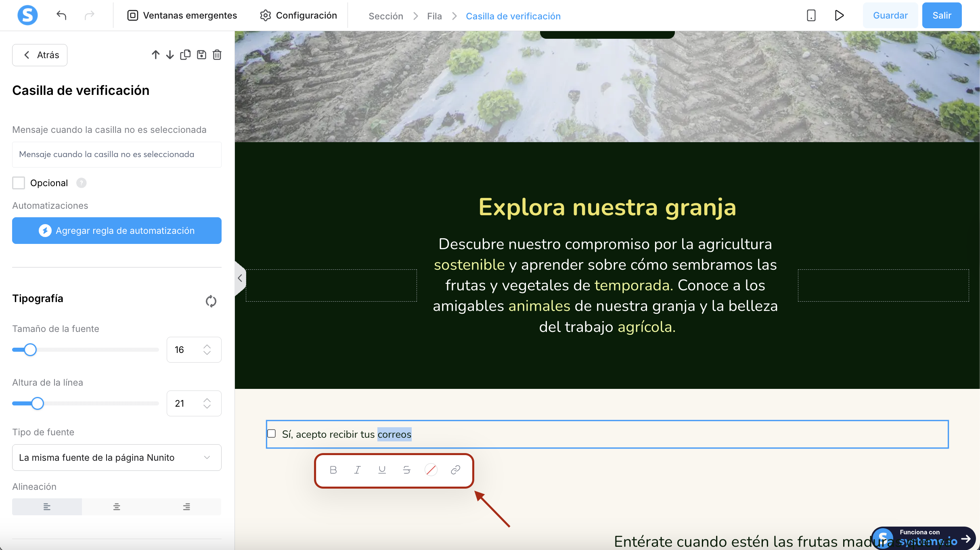Enable the Opcional checkbox
The width and height of the screenshot is (980, 550).
pyautogui.click(x=19, y=183)
